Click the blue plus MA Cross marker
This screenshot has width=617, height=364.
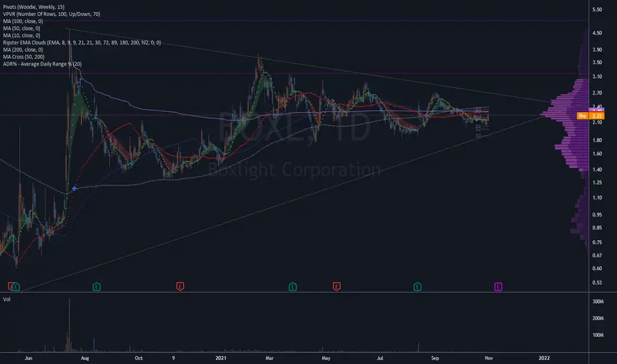coord(74,189)
